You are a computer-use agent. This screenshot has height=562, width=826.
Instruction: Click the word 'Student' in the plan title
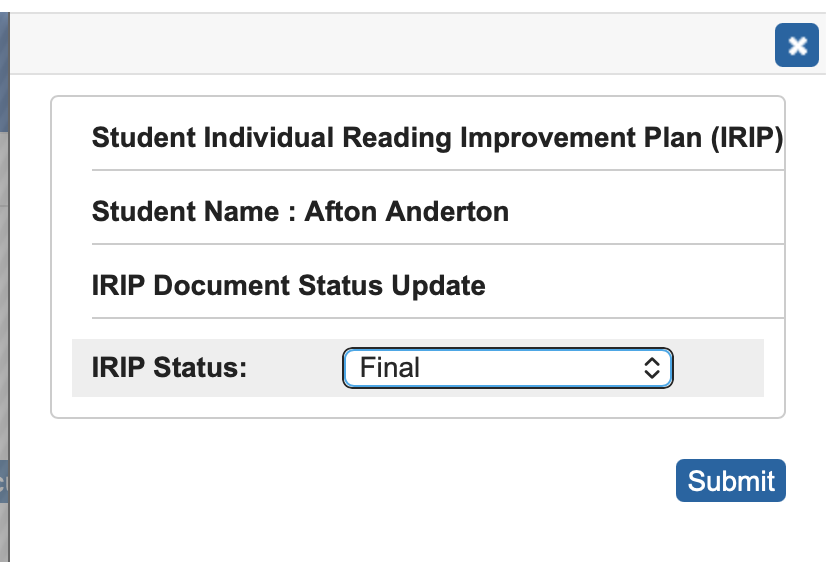point(144,138)
